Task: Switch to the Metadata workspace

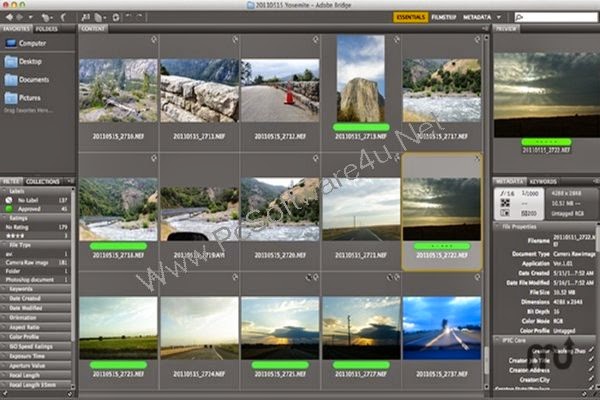Action: click(x=477, y=17)
